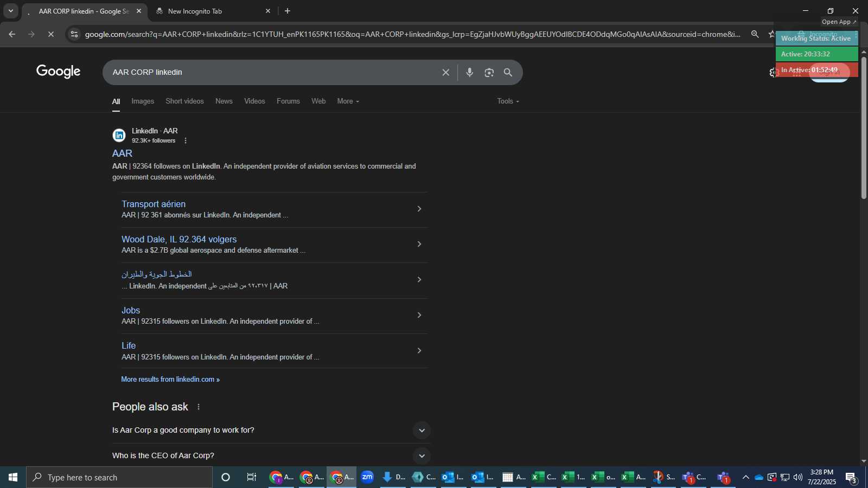868x488 pixels.
Task: Open a new tab with the plus button
Action: pos(288,11)
